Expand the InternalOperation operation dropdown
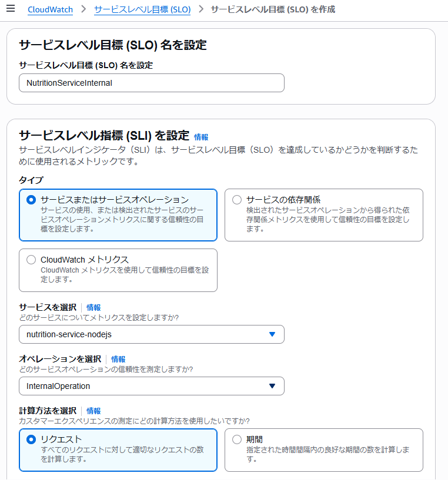The height and width of the screenshot is (480, 448). click(144, 386)
